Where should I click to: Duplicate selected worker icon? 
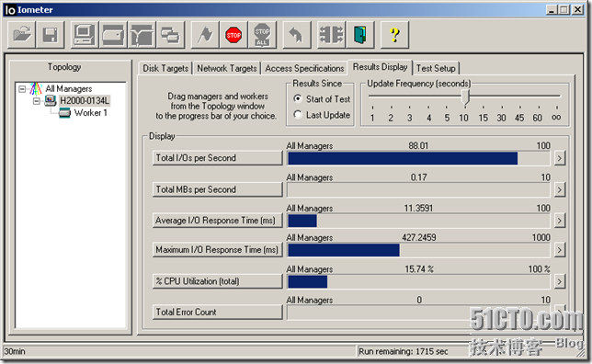171,35
